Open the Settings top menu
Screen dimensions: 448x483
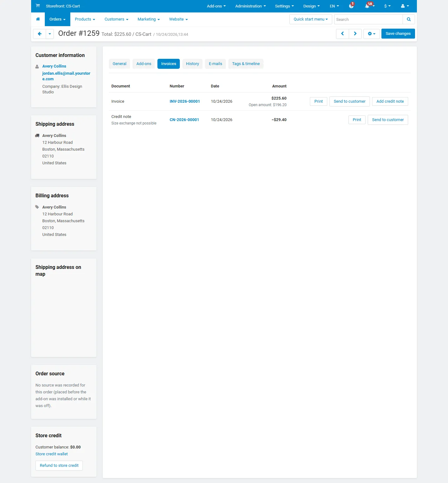pos(284,6)
